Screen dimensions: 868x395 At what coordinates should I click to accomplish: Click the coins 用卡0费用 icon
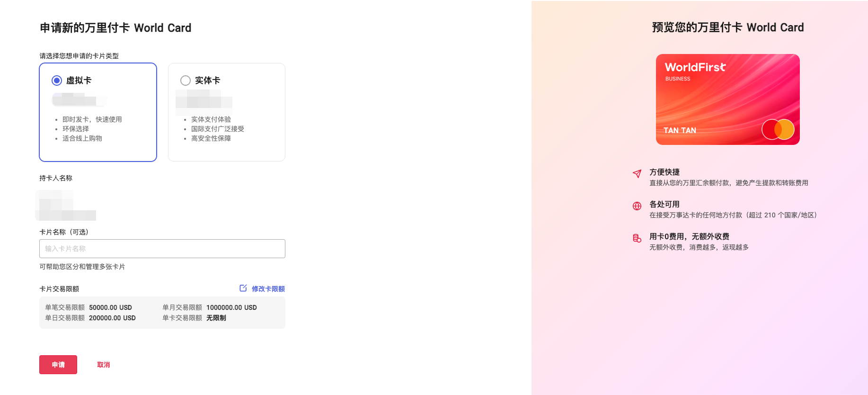pos(637,238)
